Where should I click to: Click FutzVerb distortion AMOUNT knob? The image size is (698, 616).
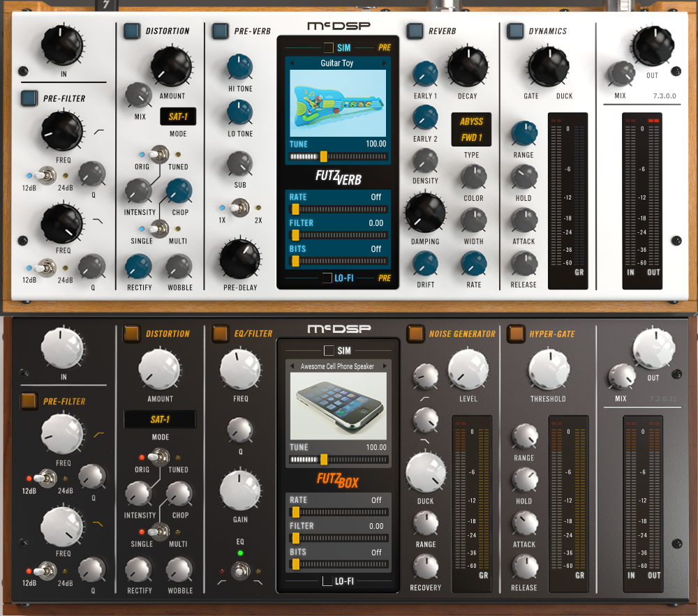(x=172, y=66)
